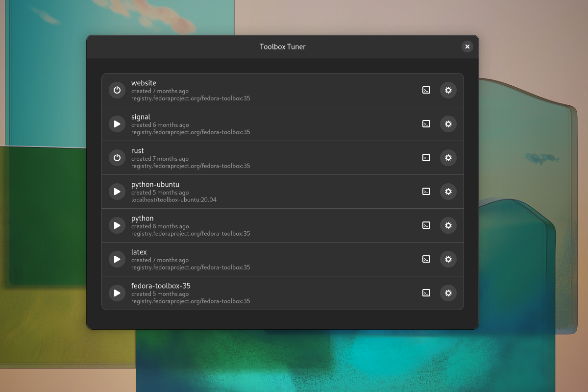Open settings gear for python-ubuntu toolbox
Screen dimensions: 588x392
pyautogui.click(x=448, y=192)
